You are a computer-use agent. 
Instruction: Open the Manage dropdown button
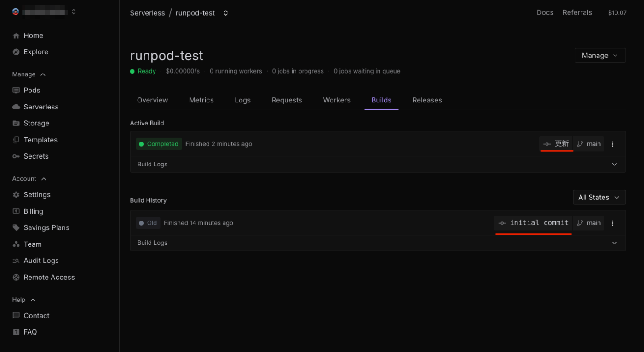(600, 55)
